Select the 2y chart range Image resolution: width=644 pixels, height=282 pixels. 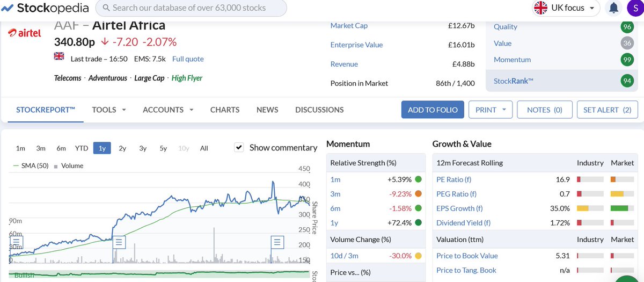tap(122, 148)
